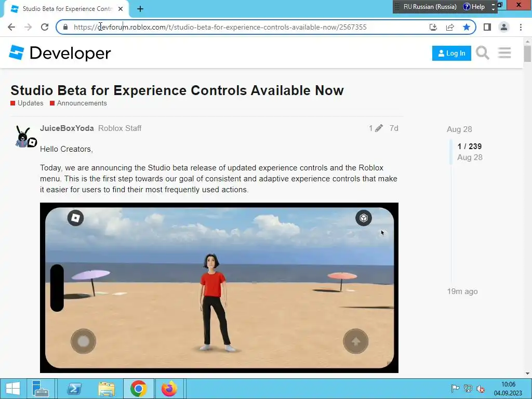Viewport: 532px width, 399px height.
Task: Click the Action Center flag icon
Action: click(455, 389)
